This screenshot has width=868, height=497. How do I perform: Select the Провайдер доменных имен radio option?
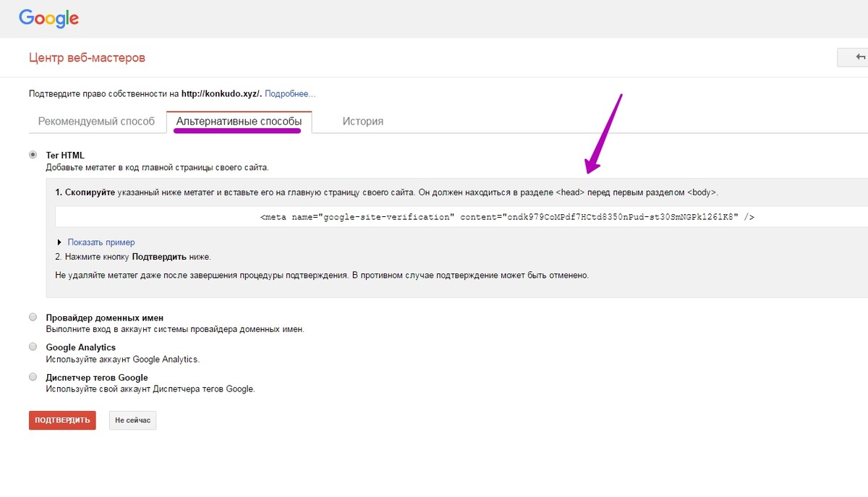coord(33,317)
